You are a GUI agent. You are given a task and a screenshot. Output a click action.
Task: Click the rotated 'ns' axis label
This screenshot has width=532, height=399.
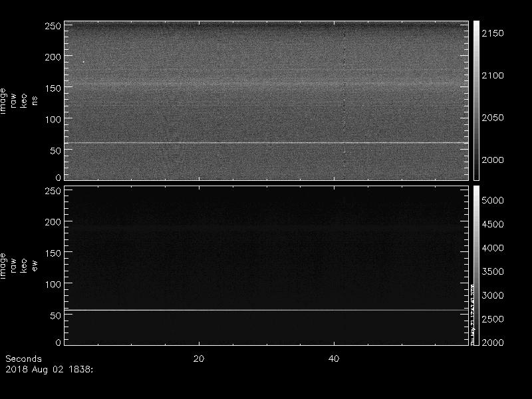35,101
